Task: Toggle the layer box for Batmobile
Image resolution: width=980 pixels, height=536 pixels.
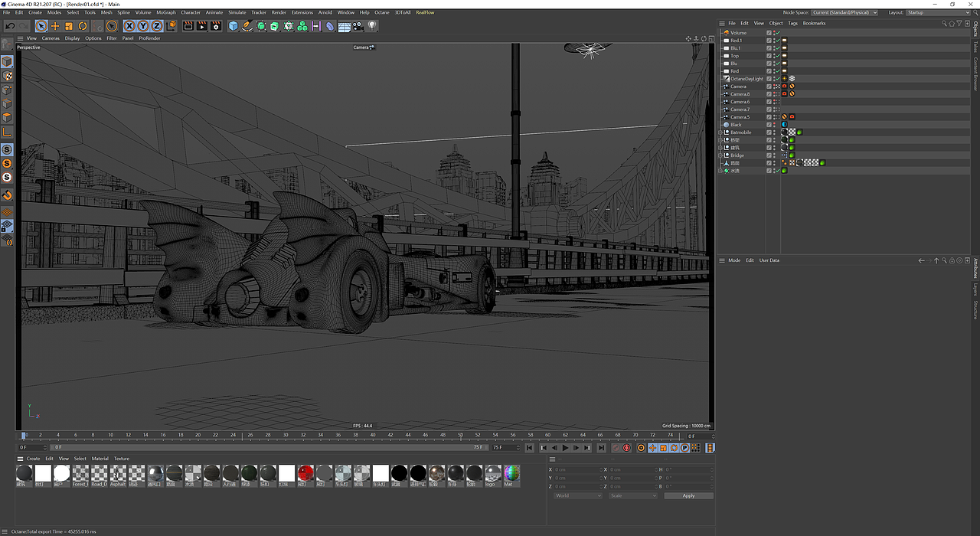Action: [769, 132]
